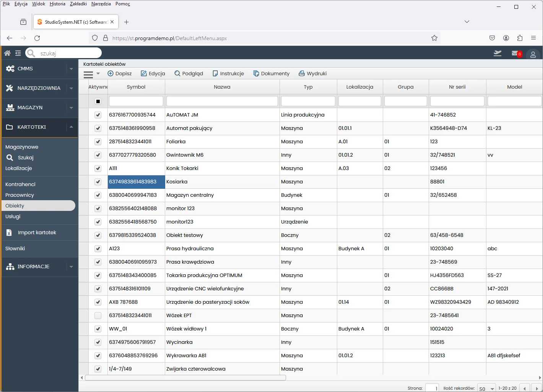Uncheck the Aktywne box for Foliarka
The image size is (543, 392).
(x=98, y=142)
